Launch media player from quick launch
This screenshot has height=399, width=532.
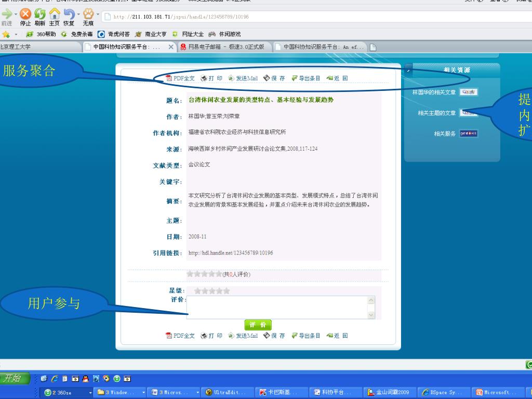[106, 379]
